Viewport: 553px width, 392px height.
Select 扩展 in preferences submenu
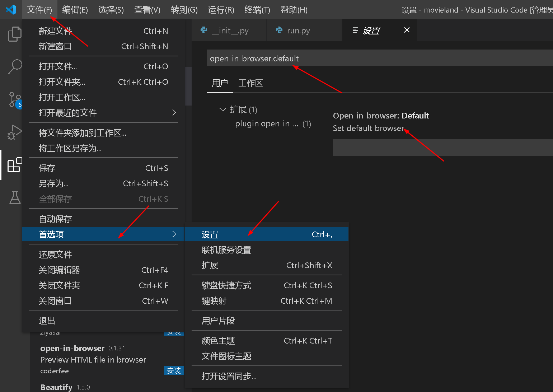click(x=267, y=265)
